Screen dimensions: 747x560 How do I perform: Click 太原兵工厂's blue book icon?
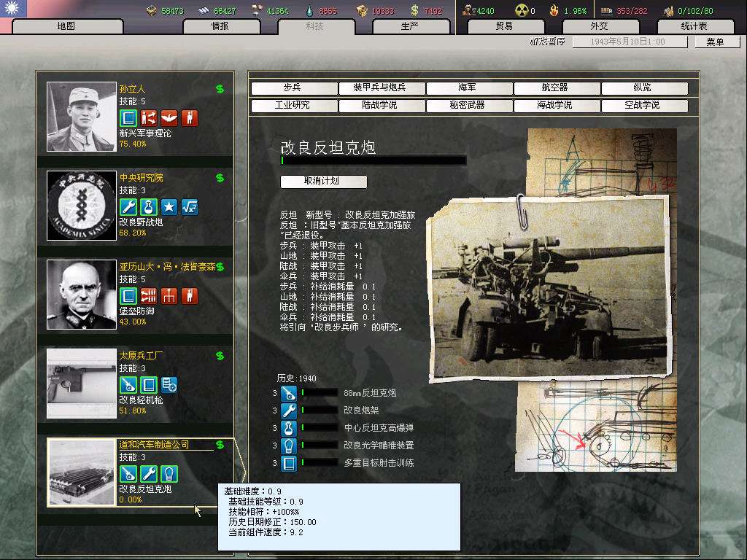point(149,385)
